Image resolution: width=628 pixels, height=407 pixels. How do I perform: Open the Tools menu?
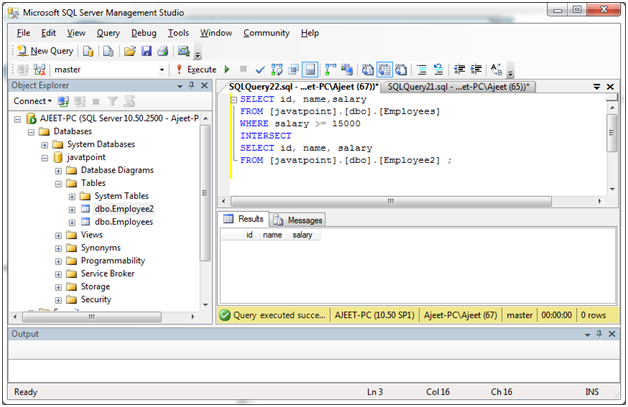pos(178,33)
